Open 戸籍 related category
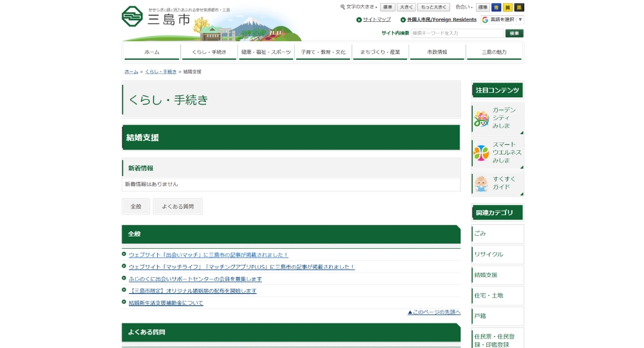644x348 pixels. pyautogui.click(x=498, y=316)
